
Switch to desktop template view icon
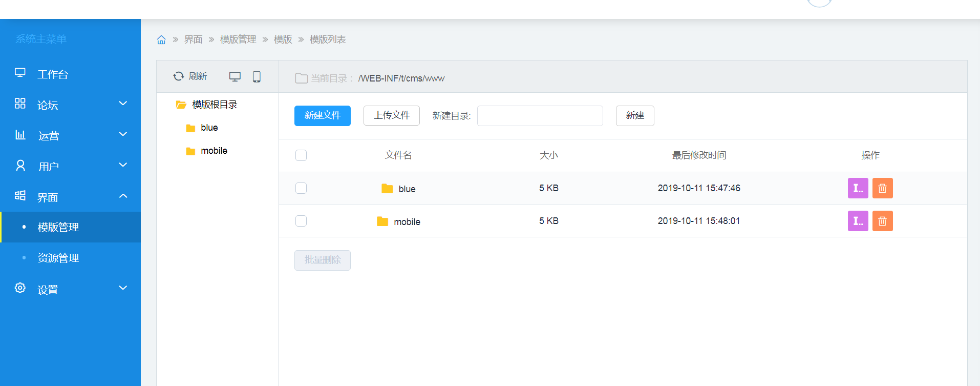click(x=235, y=76)
